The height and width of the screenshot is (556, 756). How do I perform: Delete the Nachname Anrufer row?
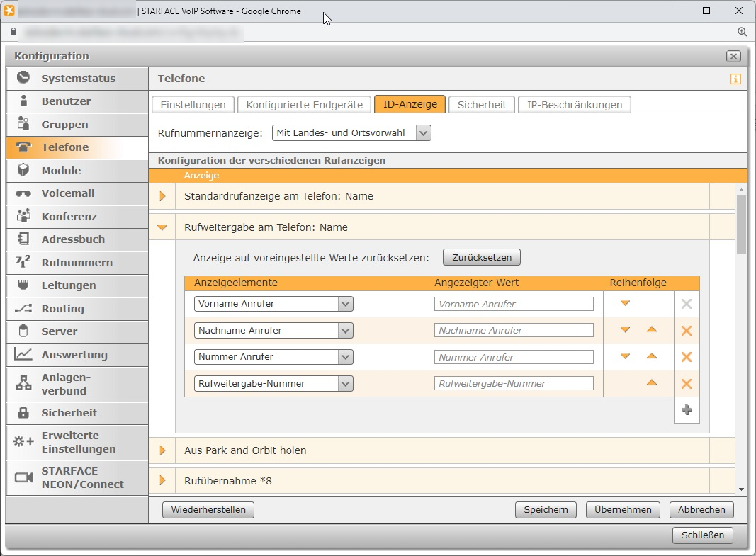[x=686, y=331]
